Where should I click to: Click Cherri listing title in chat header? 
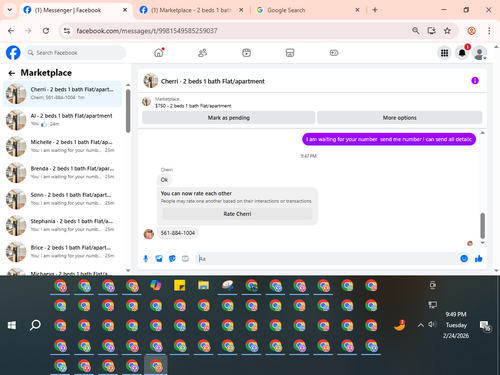pos(213,81)
